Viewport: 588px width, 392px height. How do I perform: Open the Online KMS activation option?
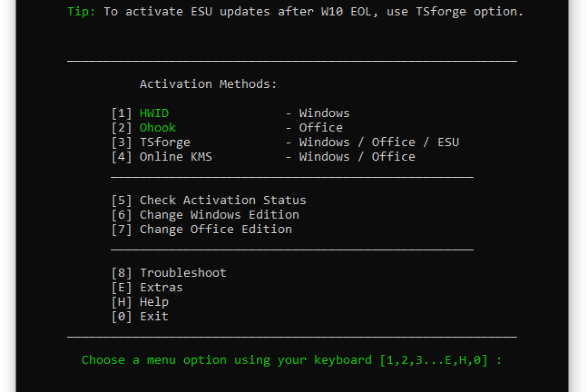175,157
